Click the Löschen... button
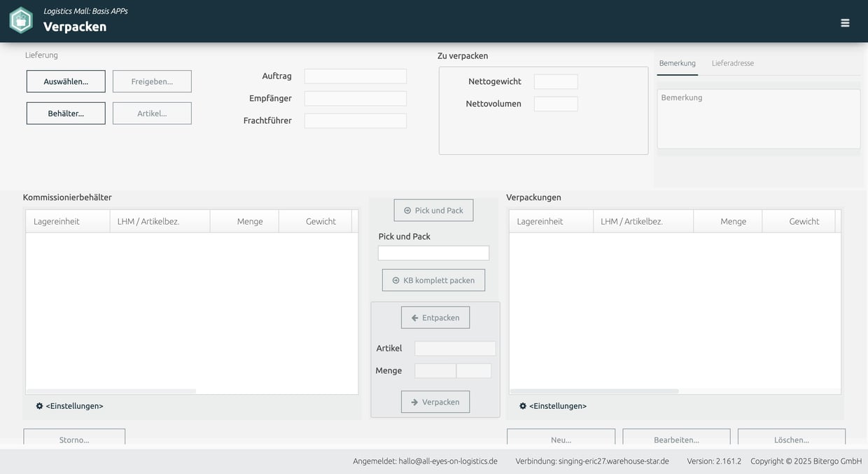868x474 pixels. pyautogui.click(x=792, y=438)
